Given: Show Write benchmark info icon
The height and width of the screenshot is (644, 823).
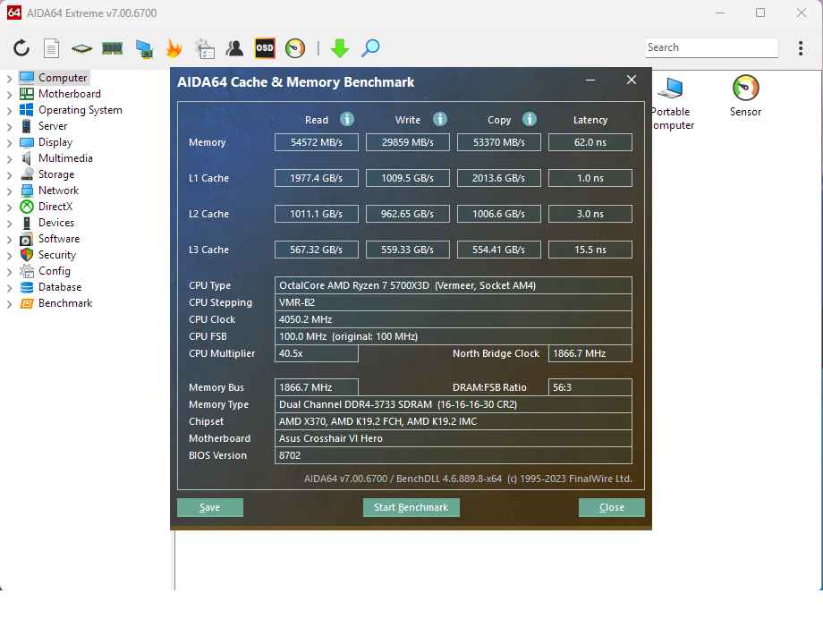Looking at the screenshot, I should click(x=440, y=119).
